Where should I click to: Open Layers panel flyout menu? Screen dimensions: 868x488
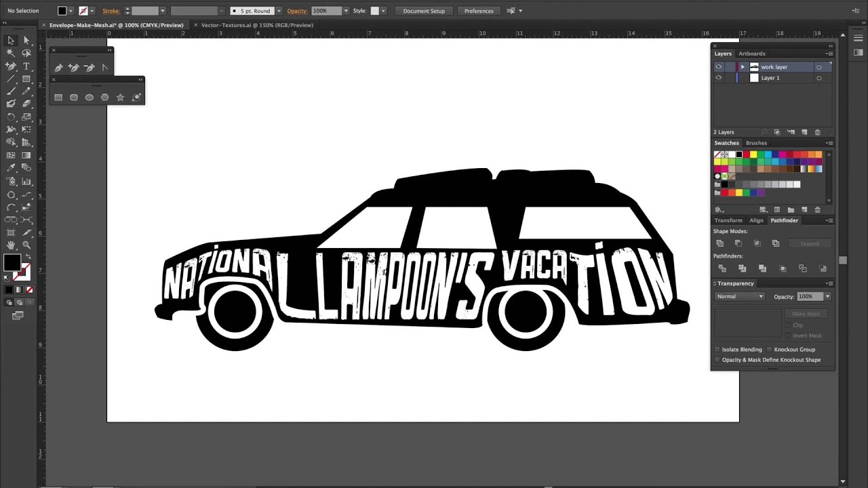[x=829, y=54]
